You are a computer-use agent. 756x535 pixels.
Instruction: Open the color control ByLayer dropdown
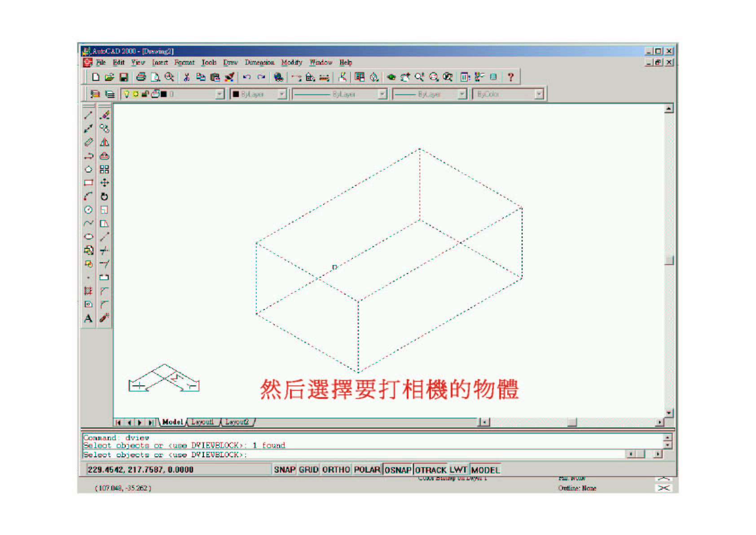[x=281, y=94]
